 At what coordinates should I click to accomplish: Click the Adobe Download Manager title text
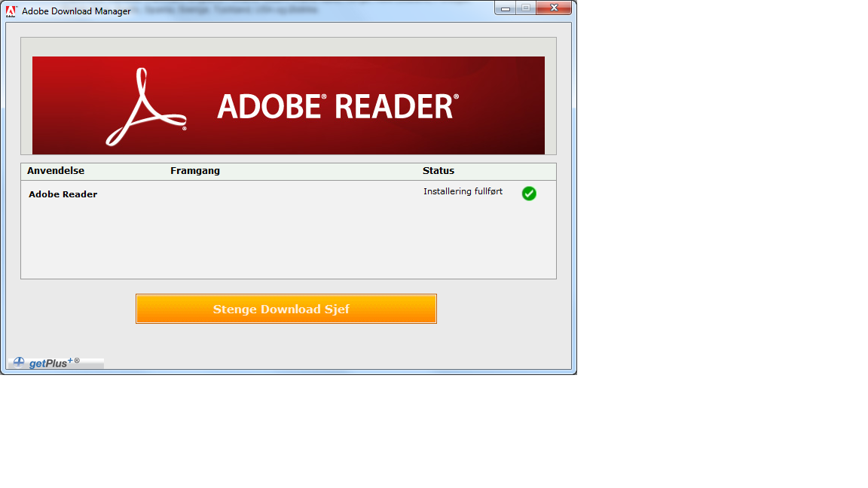[x=76, y=11]
